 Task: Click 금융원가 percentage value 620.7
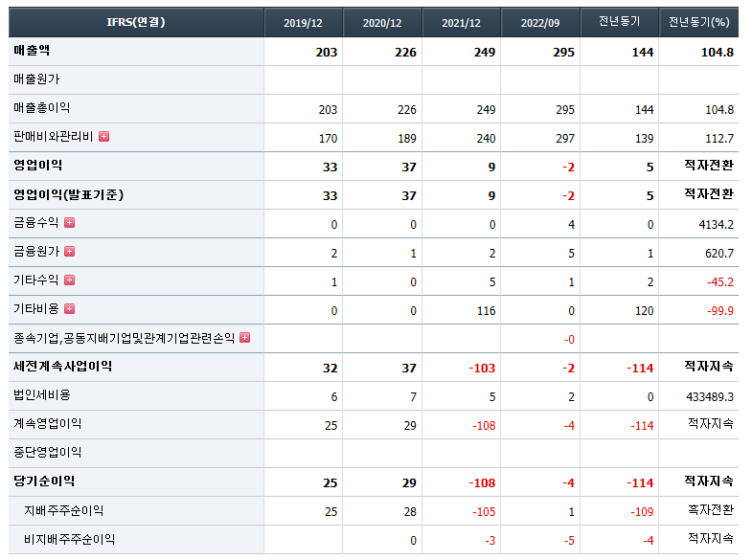coord(719,254)
